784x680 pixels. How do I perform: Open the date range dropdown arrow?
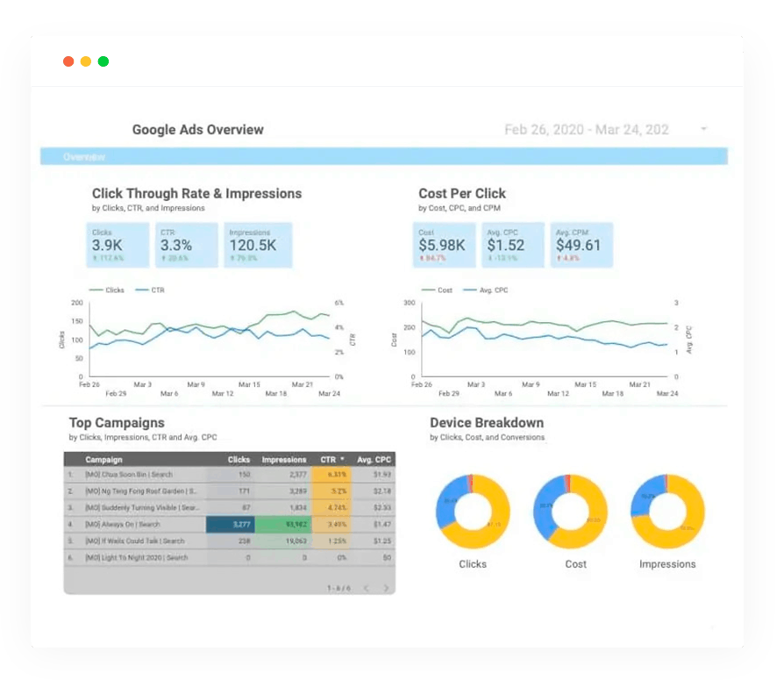pyautogui.click(x=703, y=129)
